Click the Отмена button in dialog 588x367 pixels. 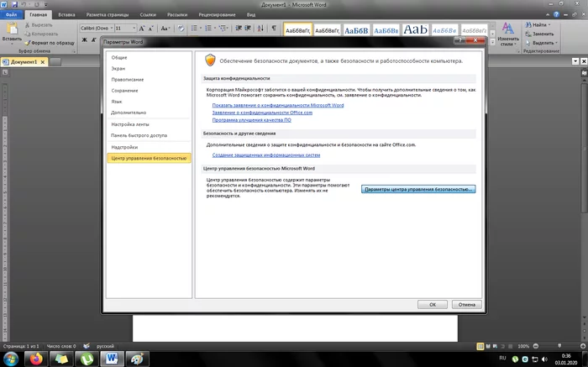(466, 304)
